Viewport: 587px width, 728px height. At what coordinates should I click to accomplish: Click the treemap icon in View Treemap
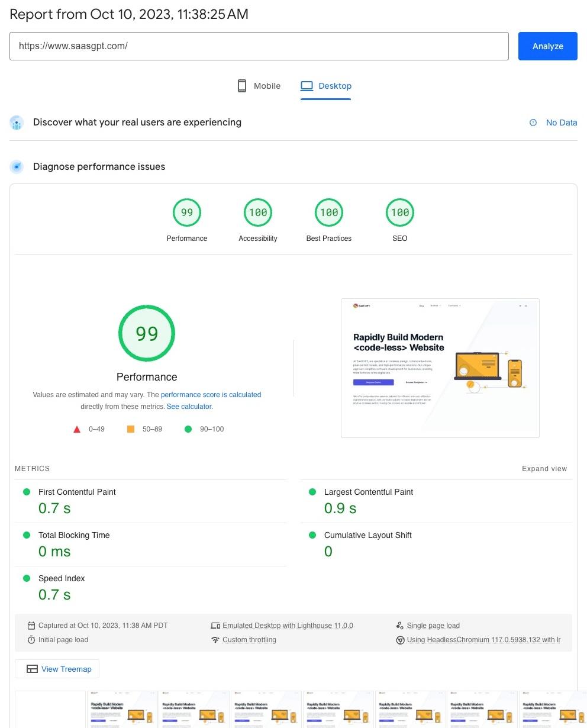click(32, 669)
